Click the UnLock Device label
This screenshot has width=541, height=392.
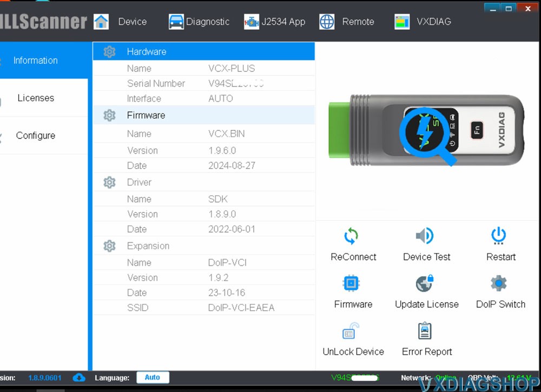(x=353, y=351)
